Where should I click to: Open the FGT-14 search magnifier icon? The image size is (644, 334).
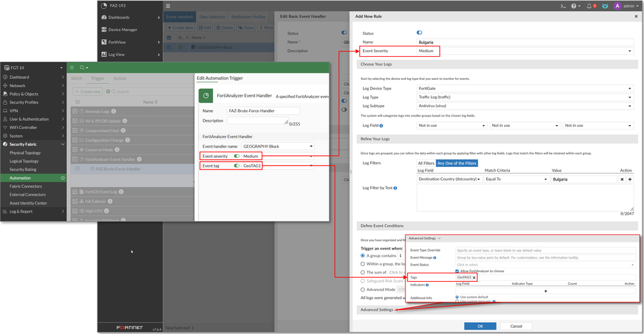82,67
